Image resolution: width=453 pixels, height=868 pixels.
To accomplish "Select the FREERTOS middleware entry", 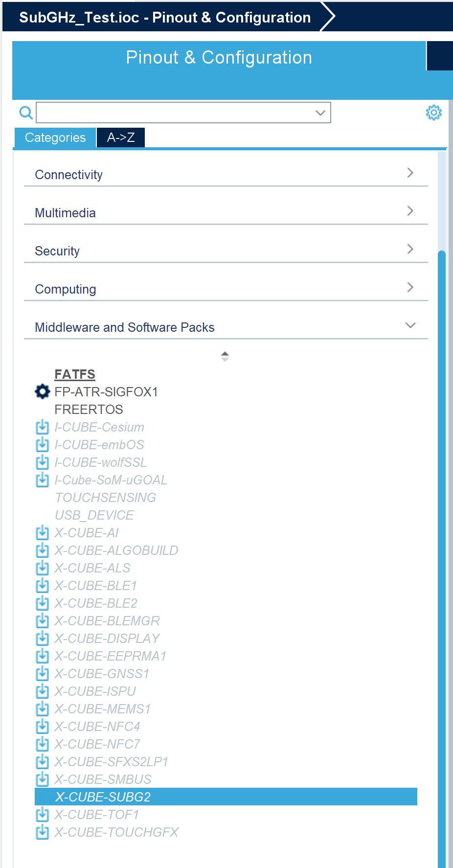I will tap(89, 410).
